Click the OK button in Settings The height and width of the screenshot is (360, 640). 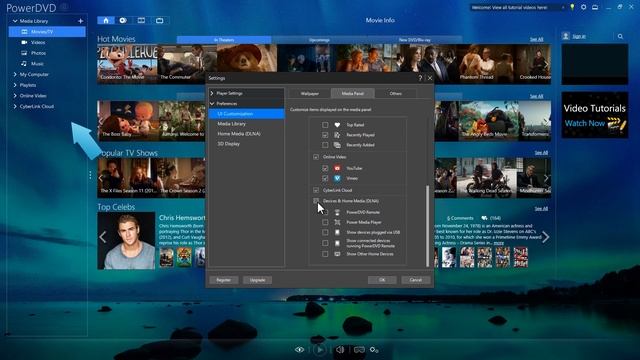382,280
